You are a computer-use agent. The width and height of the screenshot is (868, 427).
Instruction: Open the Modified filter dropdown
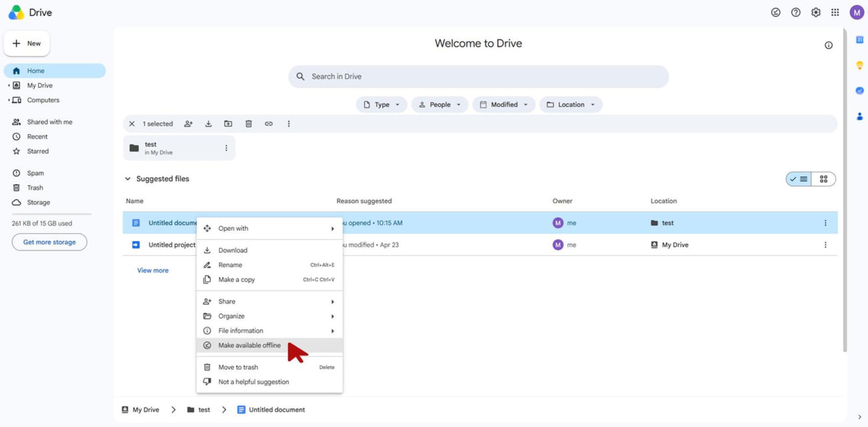click(x=504, y=104)
